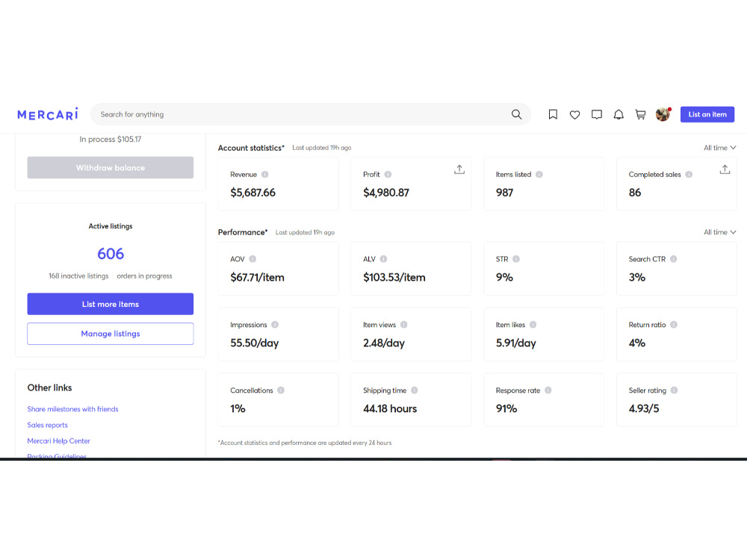Image resolution: width=747 pixels, height=560 pixels.
Task: Click the $103.53/item ALV value
Action: (394, 278)
